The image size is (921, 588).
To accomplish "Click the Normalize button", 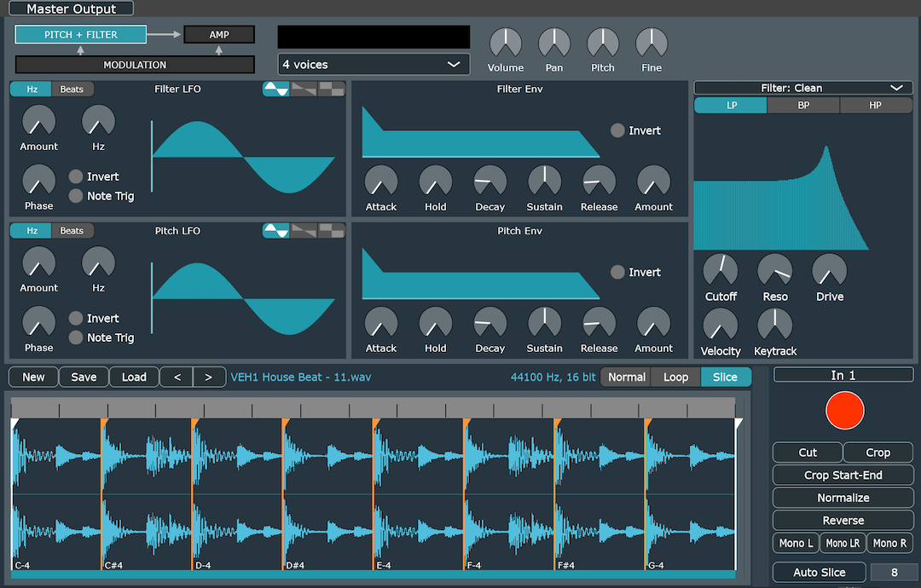I will [x=843, y=498].
